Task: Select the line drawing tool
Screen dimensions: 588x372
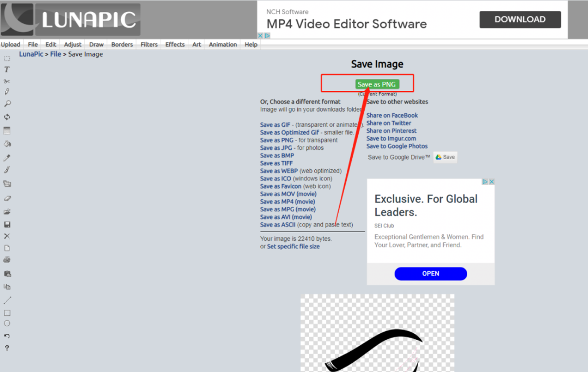Action: pyautogui.click(x=7, y=300)
